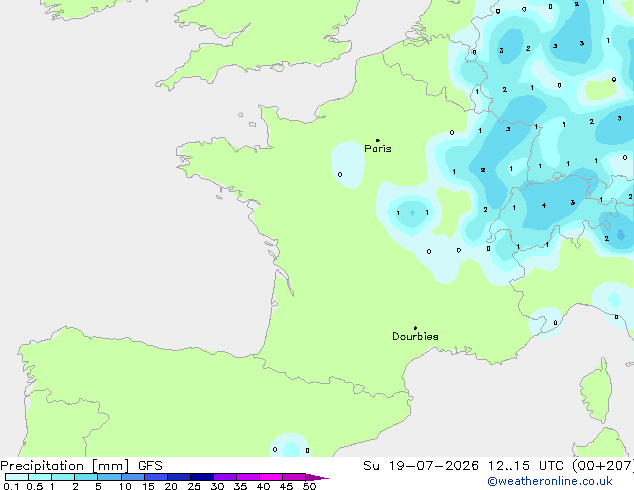Select the 35–40 mm legend swatch
Image resolution: width=634 pixels, height=490 pixels.
point(248,477)
